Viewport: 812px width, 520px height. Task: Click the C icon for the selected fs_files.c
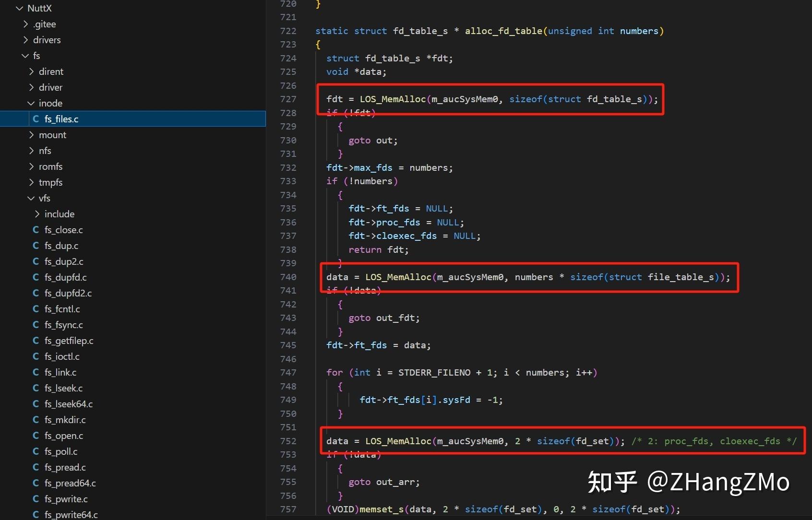click(x=36, y=119)
